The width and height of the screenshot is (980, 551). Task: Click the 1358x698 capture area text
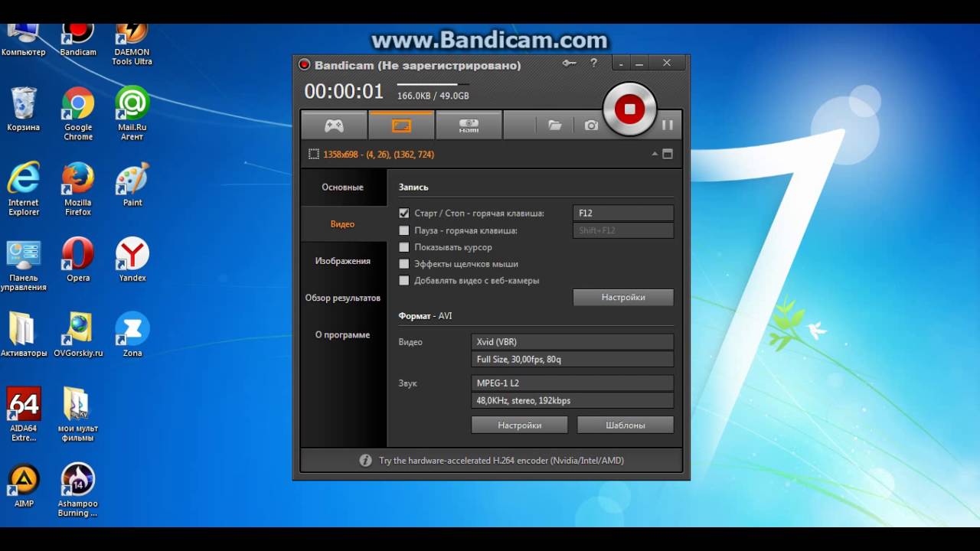click(378, 155)
